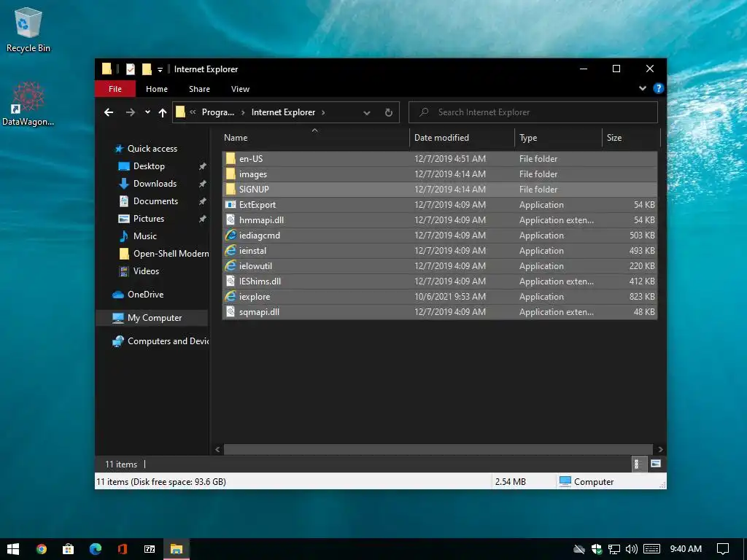Click the 823 KB size cell
Screen dimensions: 747x560
coord(642,297)
